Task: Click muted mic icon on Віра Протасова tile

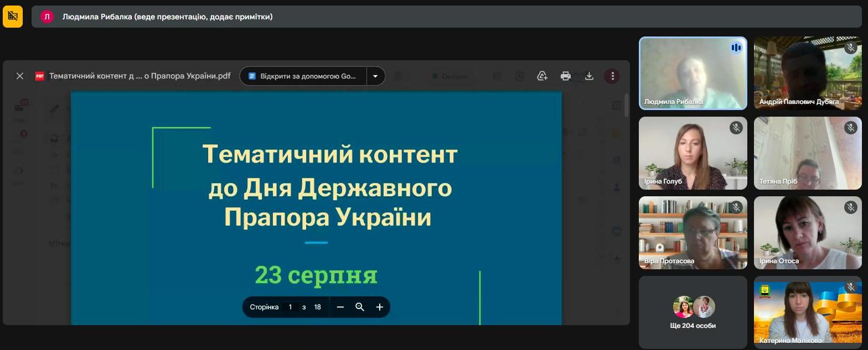Action: click(x=736, y=207)
